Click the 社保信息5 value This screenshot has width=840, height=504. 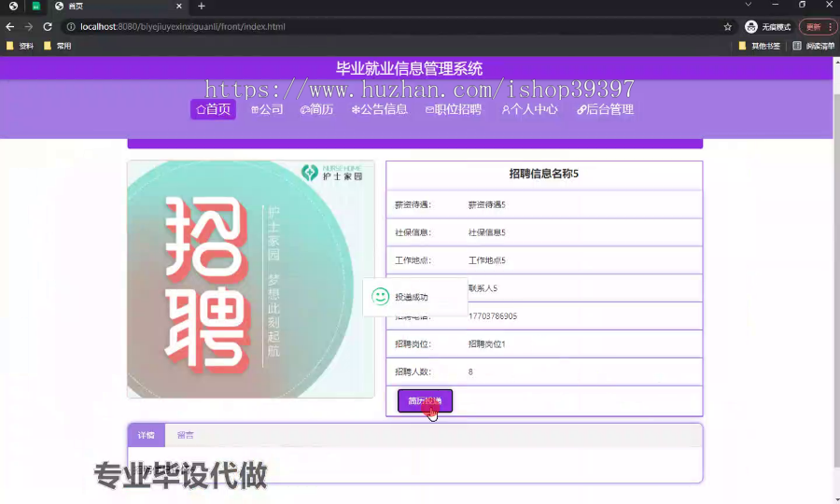487,232
